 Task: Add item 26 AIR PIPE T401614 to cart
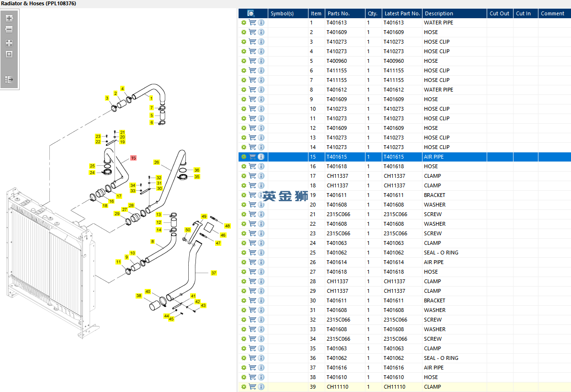[x=252, y=262]
